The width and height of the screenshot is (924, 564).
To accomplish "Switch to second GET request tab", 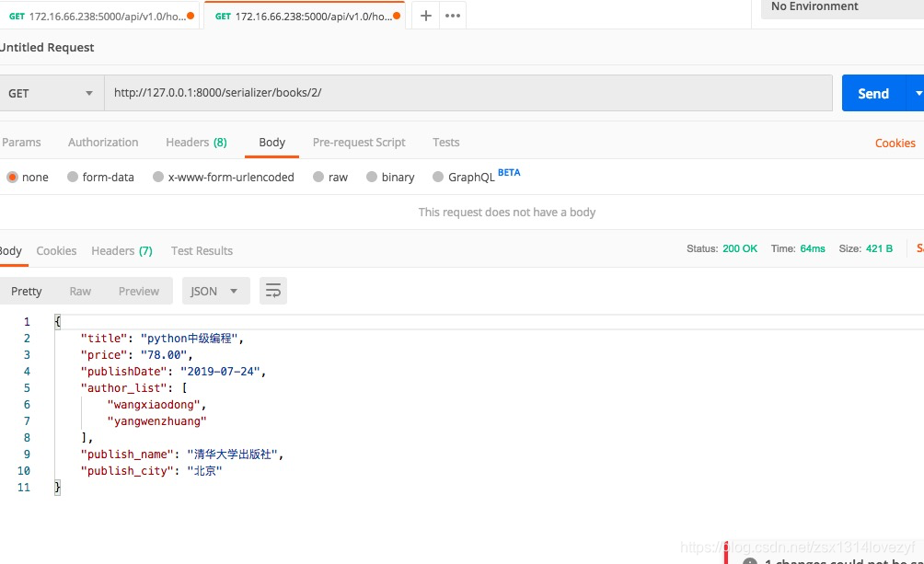I will click(x=304, y=16).
